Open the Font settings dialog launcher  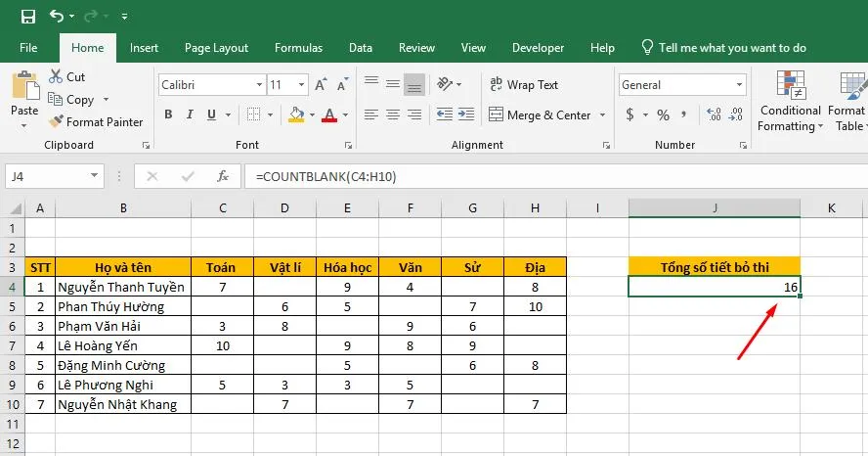click(x=348, y=145)
